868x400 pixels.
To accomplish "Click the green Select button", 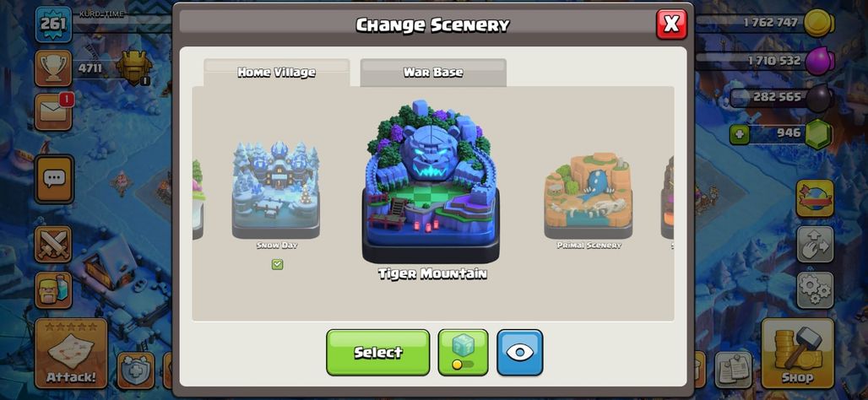I will 378,353.
